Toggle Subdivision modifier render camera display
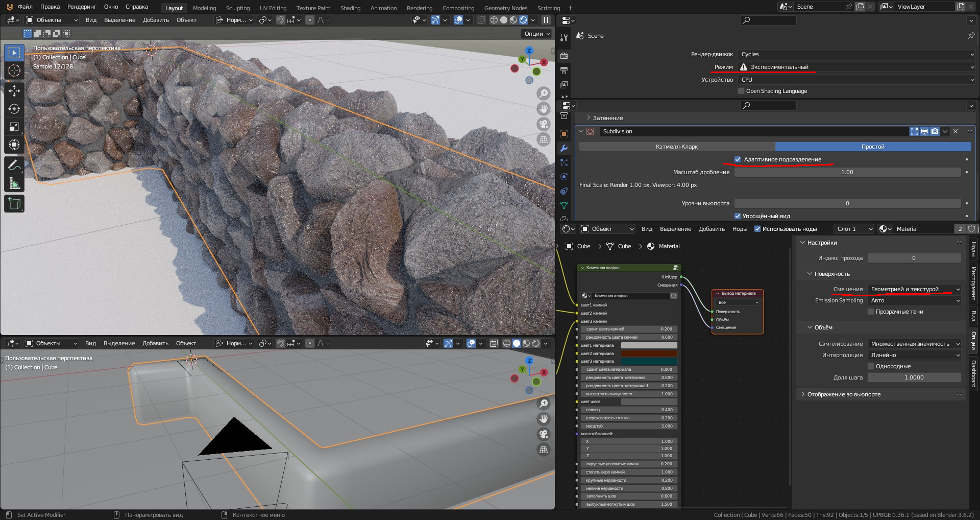The height and width of the screenshot is (520, 980). click(935, 131)
